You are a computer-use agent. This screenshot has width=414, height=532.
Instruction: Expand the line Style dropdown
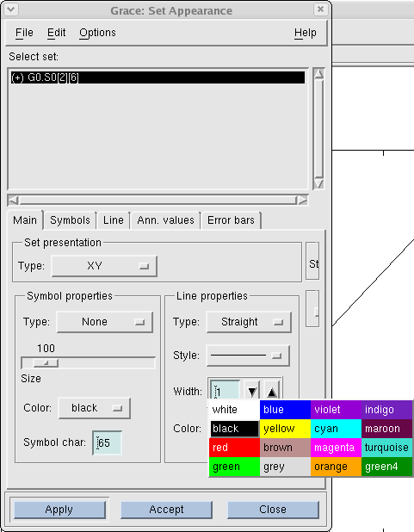point(248,356)
